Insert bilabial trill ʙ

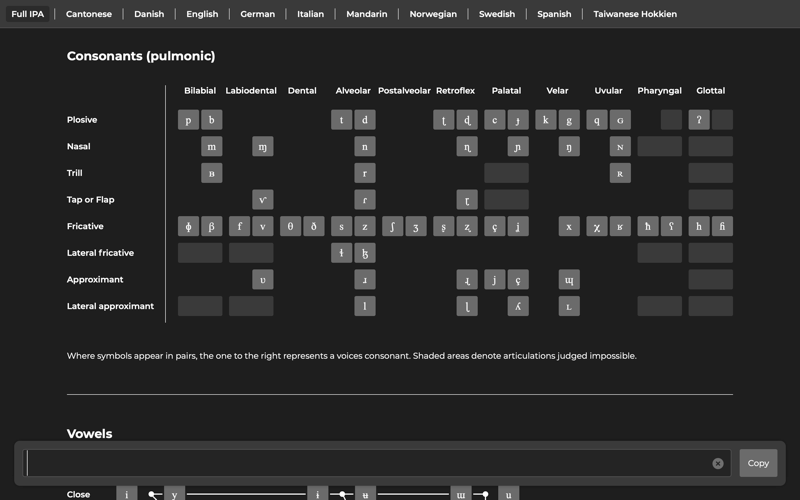(x=212, y=173)
